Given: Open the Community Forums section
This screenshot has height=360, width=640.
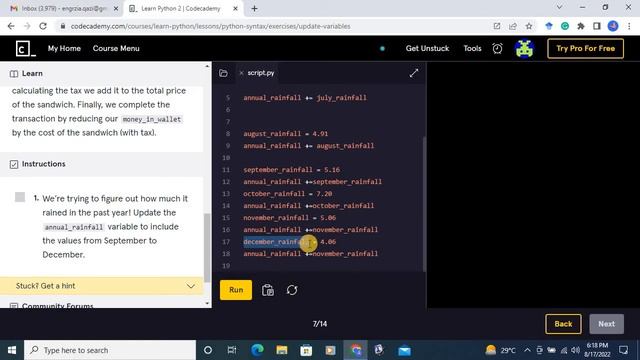Looking at the screenshot, I should [58, 305].
